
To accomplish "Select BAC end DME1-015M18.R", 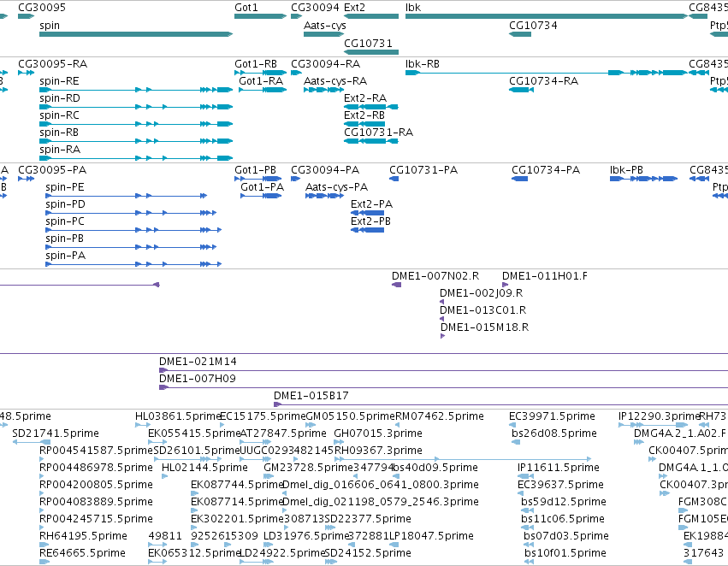I will (443, 336).
